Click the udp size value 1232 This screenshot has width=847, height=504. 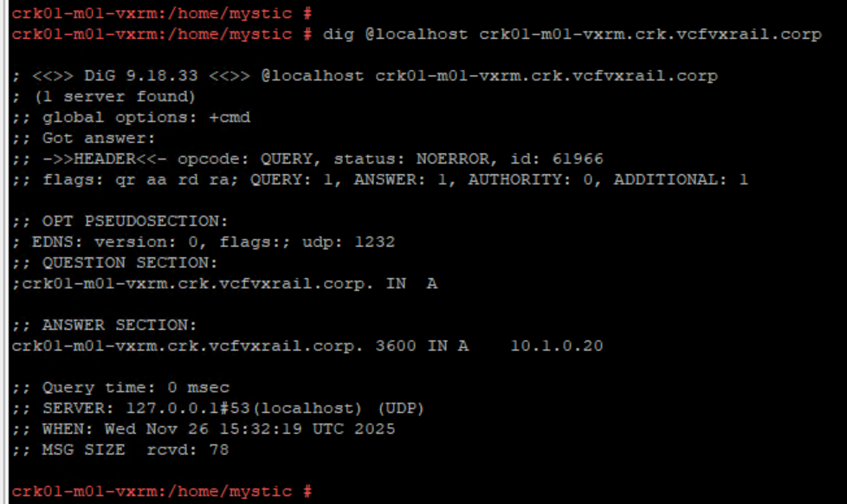[374, 242]
